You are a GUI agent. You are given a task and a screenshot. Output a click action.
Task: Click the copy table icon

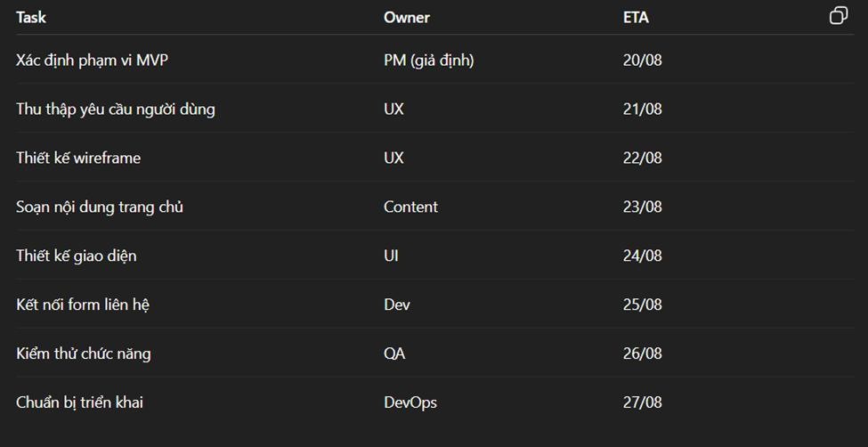838,16
